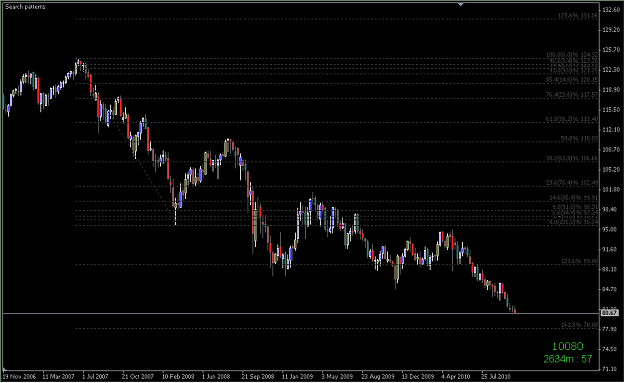Click the 1 Jun 2008 date label

216,376
